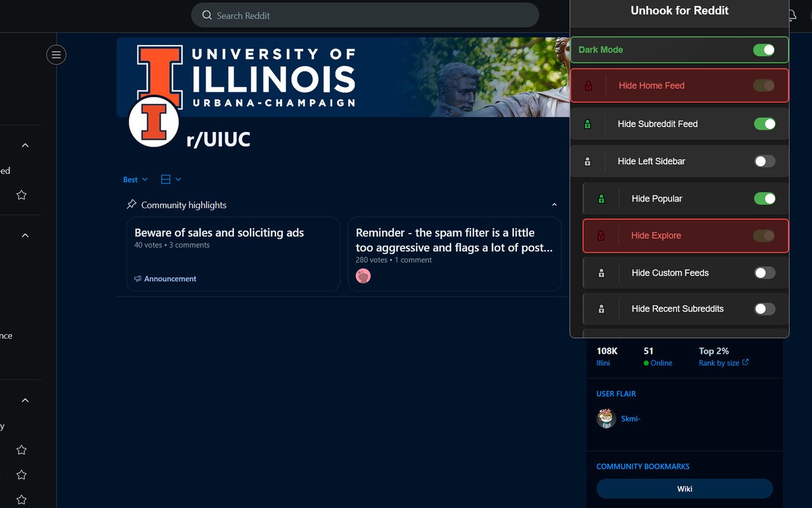812x508 pixels.
Task: Click the Unhook for Reddit popup title
Action: 679,10
